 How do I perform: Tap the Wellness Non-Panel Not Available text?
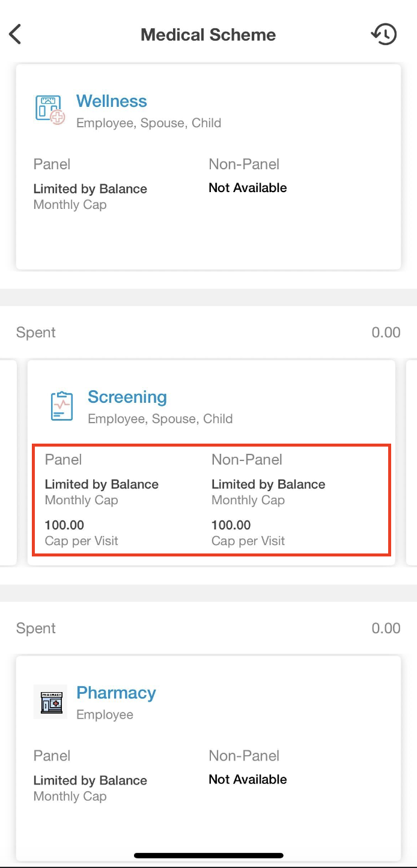pos(248,188)
